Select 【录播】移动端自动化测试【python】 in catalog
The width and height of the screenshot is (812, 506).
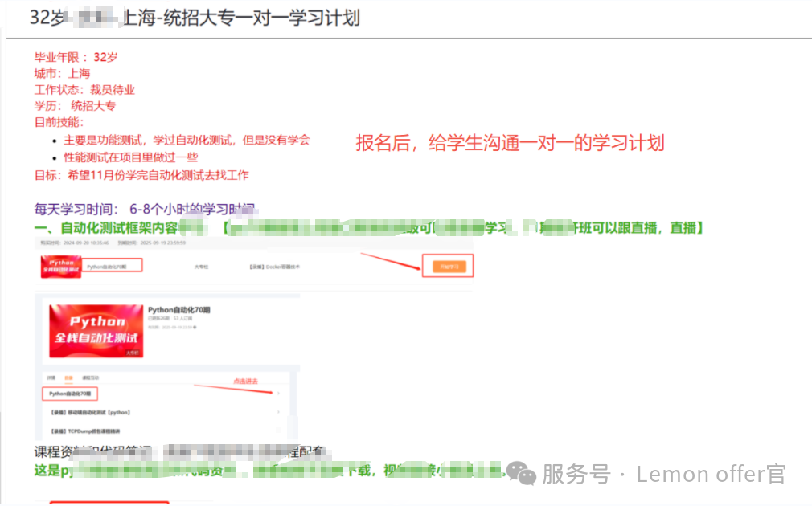point(89,412)
